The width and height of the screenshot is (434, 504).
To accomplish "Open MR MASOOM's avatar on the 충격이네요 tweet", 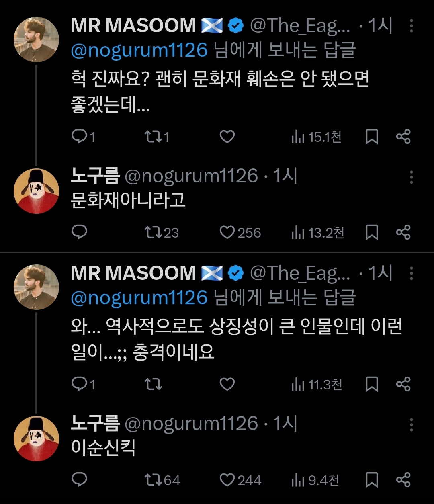I will 37,287.
